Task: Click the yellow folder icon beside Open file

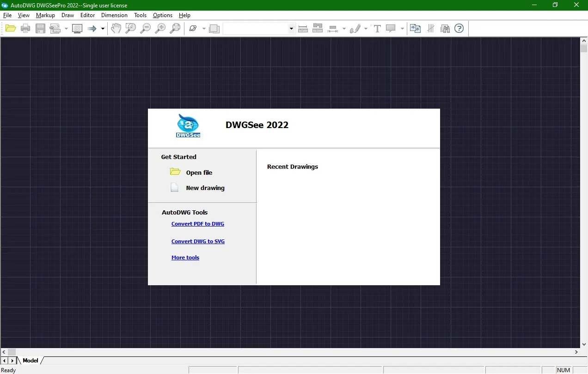Action: tap(175, 172)
